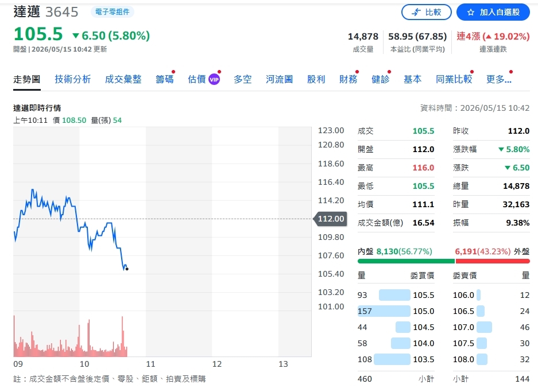The image size is (538, 392).
Task: Open the 更多... tab menu
Action: (x=499, y=79)
